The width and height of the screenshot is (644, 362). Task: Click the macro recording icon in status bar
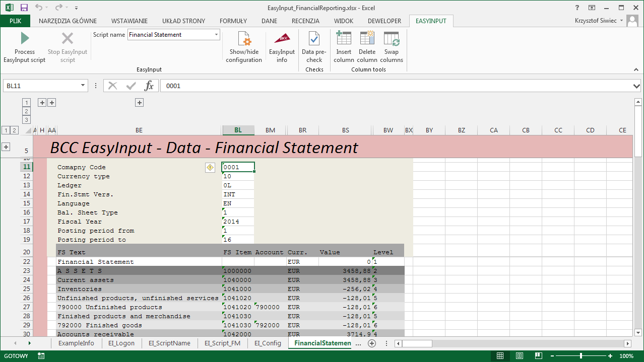(x=41, y=356)
